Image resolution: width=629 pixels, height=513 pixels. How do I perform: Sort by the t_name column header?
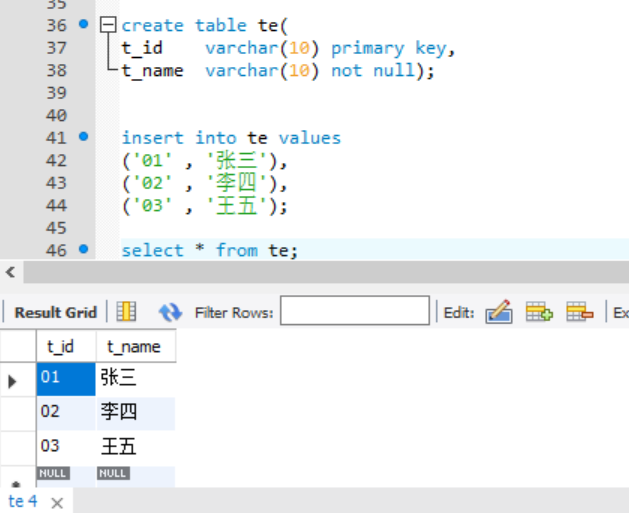136,346
